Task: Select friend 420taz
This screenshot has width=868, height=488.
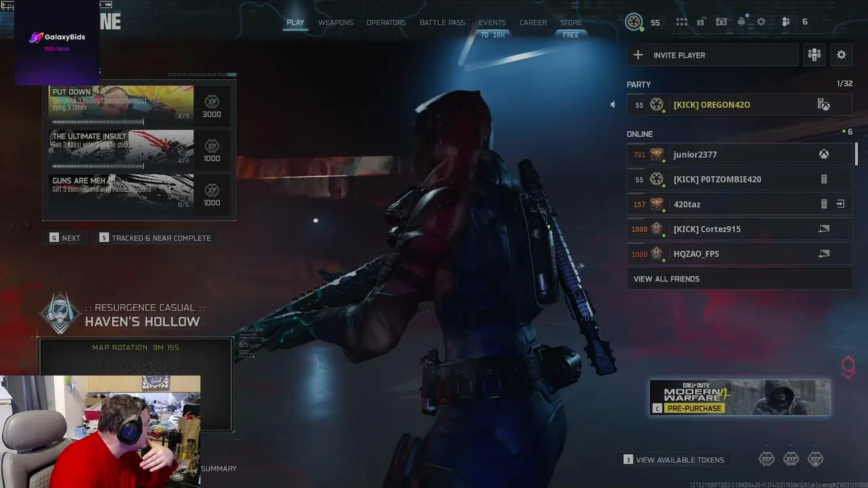Action: [740, 204]
